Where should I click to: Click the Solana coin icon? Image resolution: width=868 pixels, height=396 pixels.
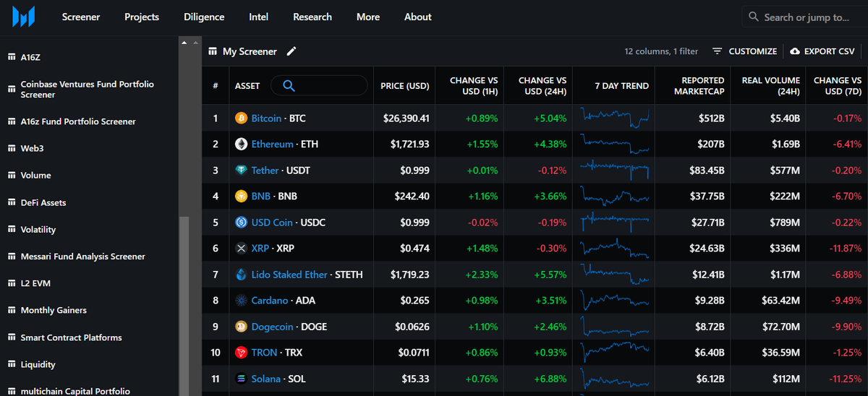241,379
